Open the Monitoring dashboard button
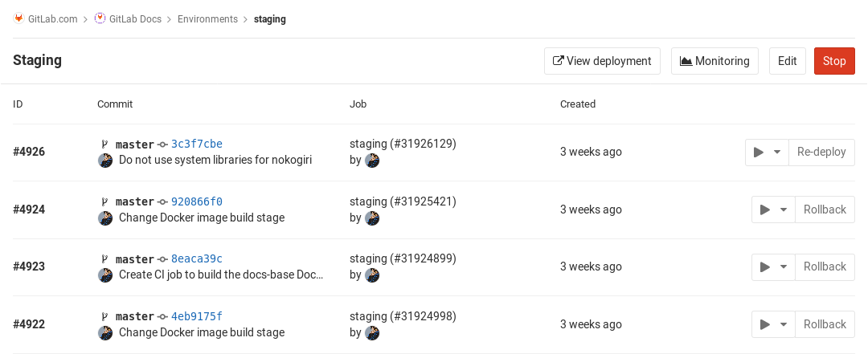The width and height of the screenshot is (868, 354). pyautogui.click(x=714, y=61)
